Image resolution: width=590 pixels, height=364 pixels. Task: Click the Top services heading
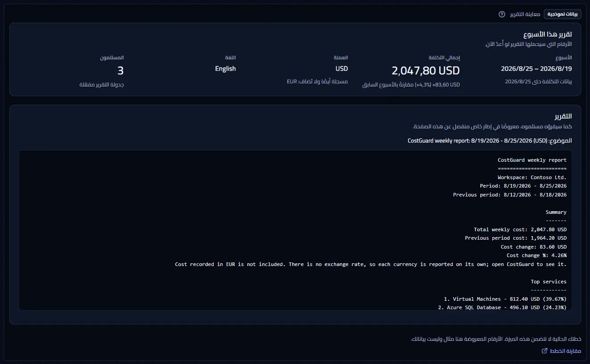pos(549,282)
